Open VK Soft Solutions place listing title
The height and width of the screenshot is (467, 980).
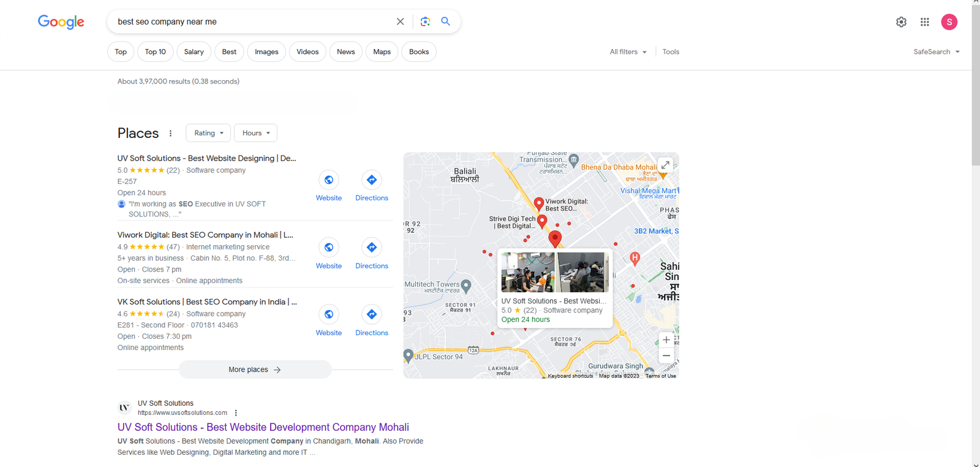click(x=207, y=302)
